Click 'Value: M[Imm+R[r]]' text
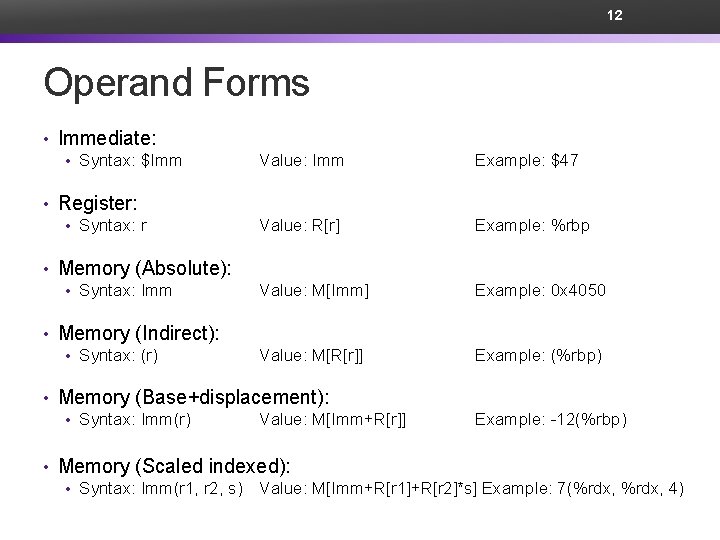This screenshot has height=540, width=720. click(x=333, y=419)
